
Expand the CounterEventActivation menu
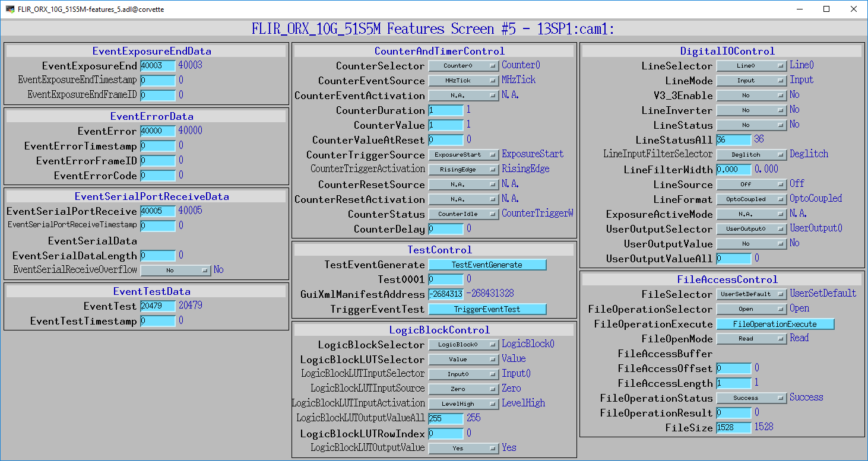(464, 96)
